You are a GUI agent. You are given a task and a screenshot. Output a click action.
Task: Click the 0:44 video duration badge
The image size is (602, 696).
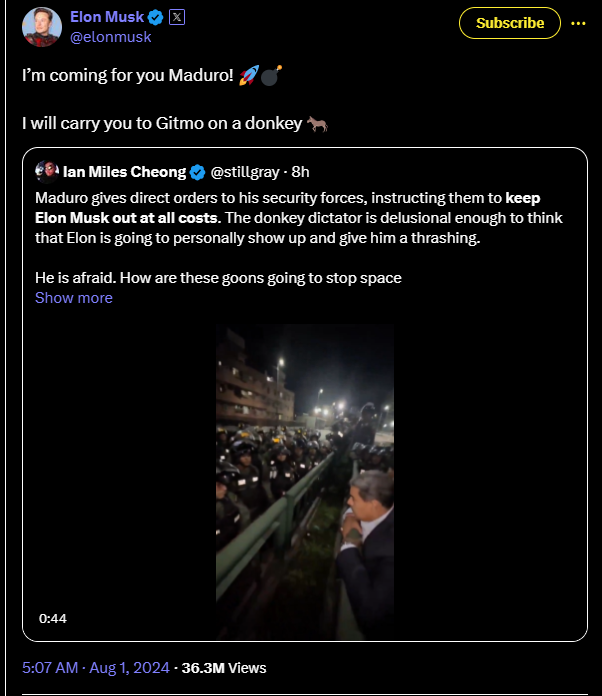(x=53, y=618)
